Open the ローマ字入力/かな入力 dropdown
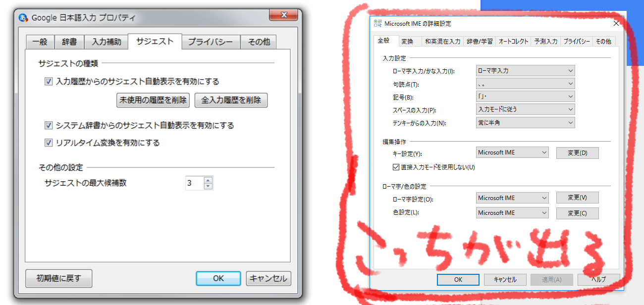644x305 pixels. pyautogui.click(x=525, y=71)
